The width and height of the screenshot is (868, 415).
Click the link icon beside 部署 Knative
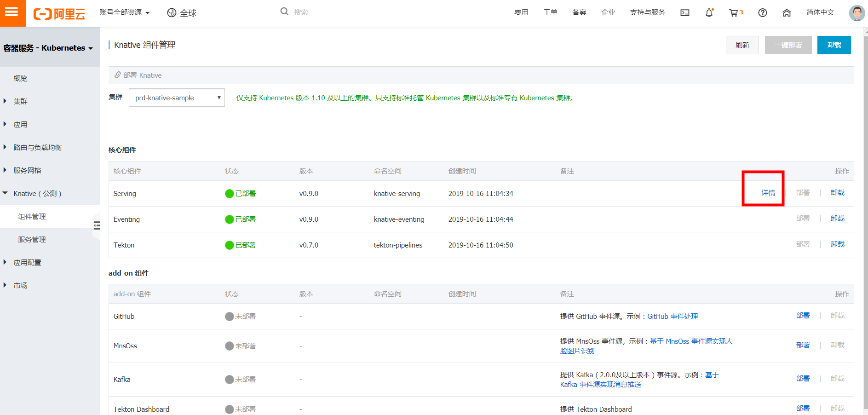click(x=118, y=75)
